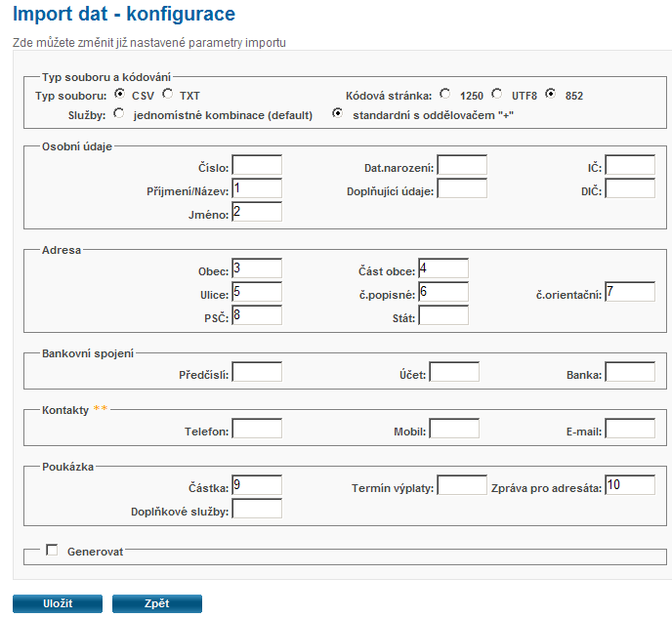Select the TXT file type option
672x618 pixels.
(x=168, y=94)
